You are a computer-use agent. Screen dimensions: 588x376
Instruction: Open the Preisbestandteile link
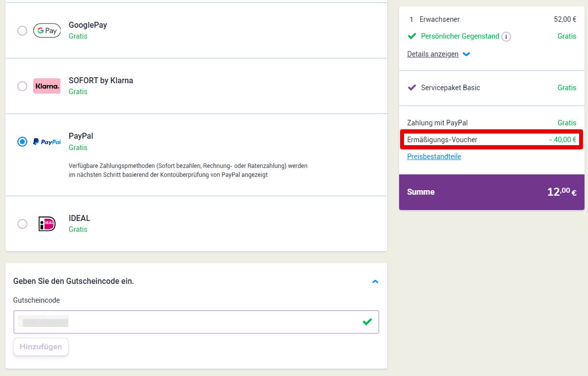pyautogui.click(x=434, y=157)
